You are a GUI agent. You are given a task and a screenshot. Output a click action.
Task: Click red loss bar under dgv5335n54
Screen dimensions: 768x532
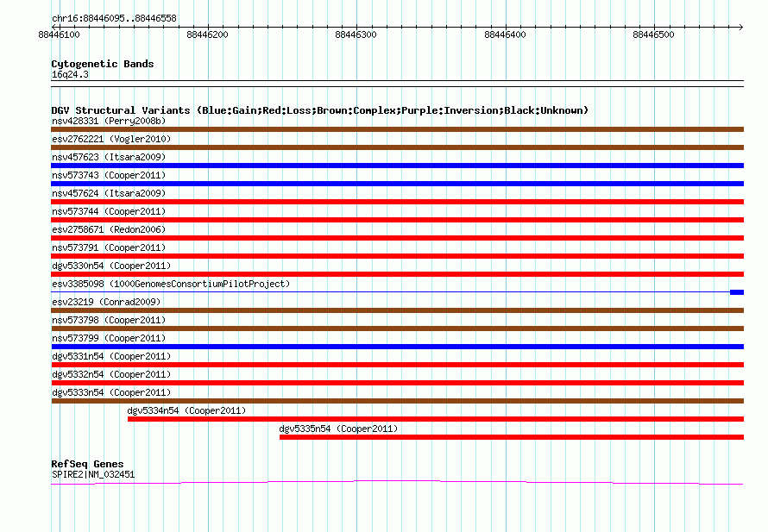click(512, 437)
